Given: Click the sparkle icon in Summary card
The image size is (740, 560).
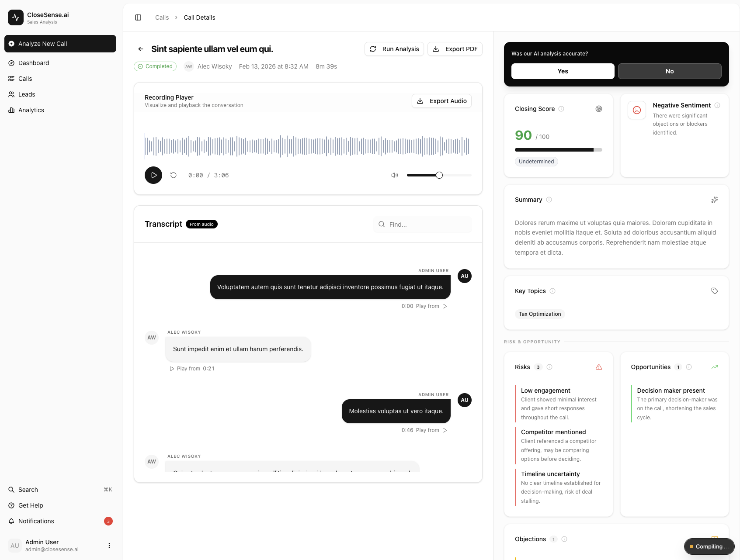Looking at the screenshot, I should click(714, 200).
